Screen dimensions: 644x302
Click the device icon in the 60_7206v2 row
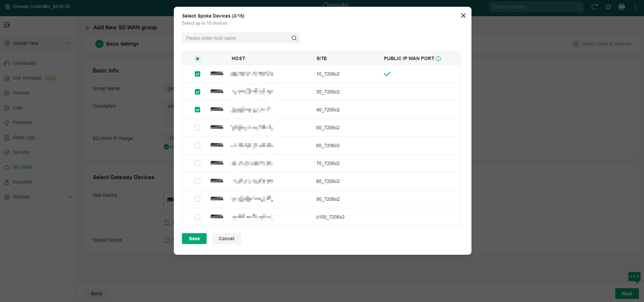[x=216, y=145]
